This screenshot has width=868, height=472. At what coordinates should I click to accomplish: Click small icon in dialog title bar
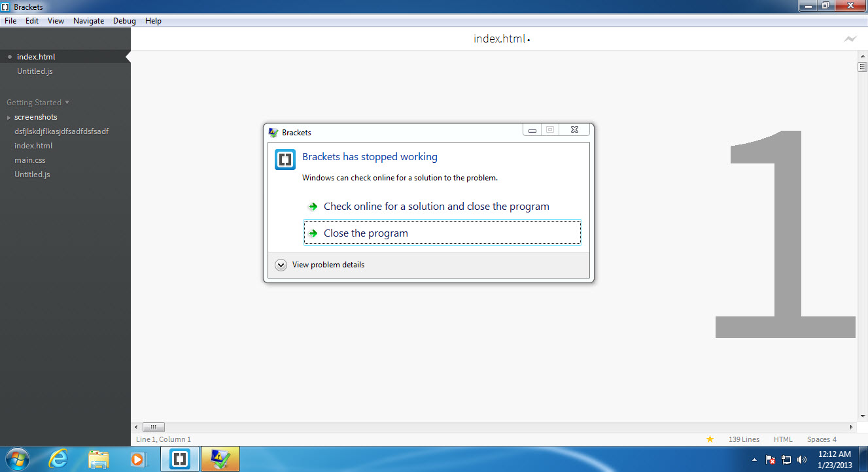tap(273, 132)
